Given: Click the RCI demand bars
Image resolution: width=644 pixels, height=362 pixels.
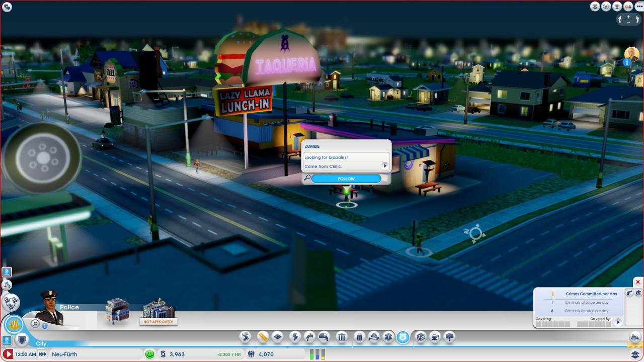Looking at the screenshot, I should tap(317, 354).
